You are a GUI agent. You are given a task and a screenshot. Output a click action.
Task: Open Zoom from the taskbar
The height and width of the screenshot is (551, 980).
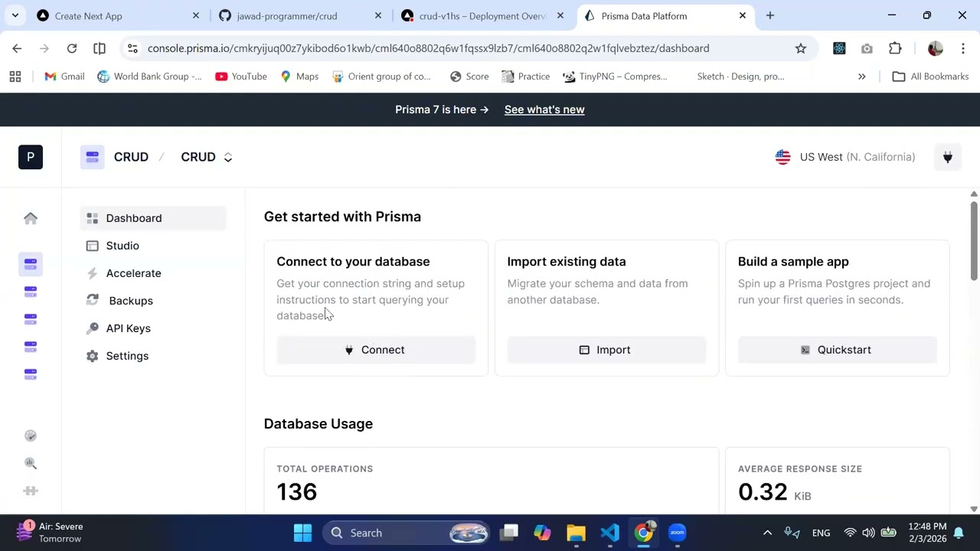click(x=677, y=533)
